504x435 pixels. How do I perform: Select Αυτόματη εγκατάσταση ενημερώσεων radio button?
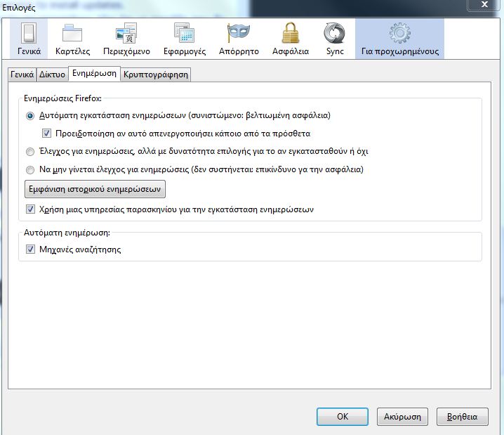pyautogui.click(x=30, y=116)
